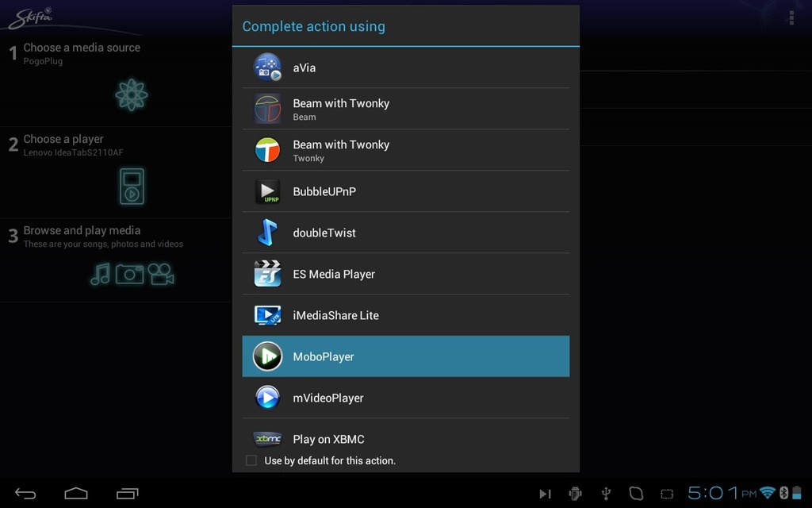Tap the Skifta logo

tap(31, 17)
